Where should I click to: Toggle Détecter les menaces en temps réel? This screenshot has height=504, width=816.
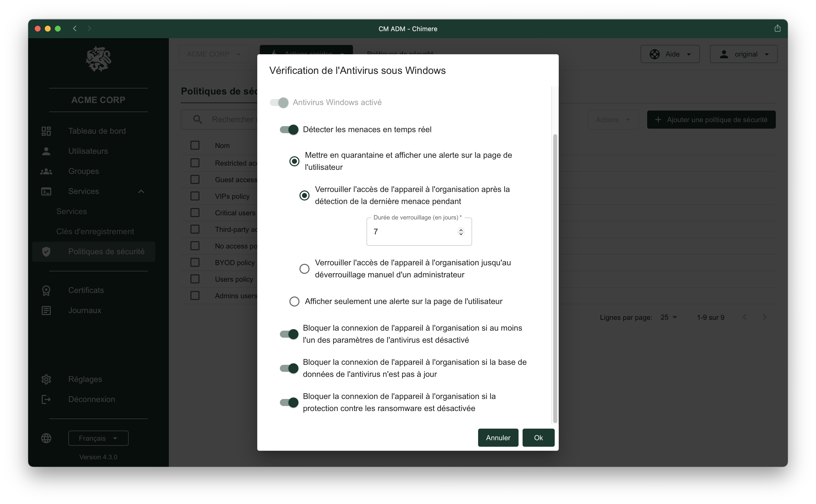(289, 129)
